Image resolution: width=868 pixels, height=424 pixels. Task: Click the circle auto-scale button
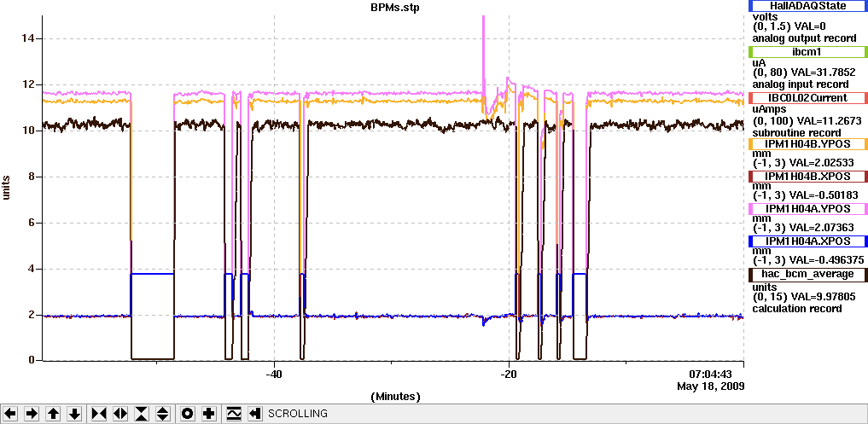pyautogui.click(x=188, y=414)
